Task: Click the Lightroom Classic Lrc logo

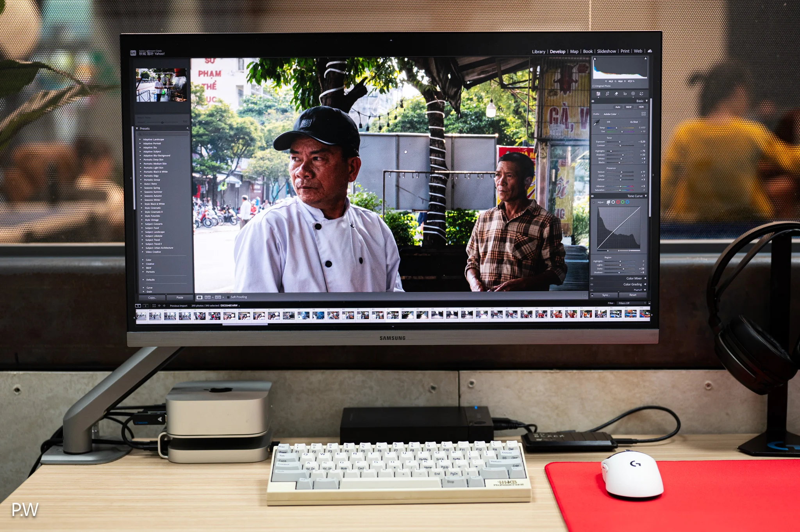Action: (133, 53)
